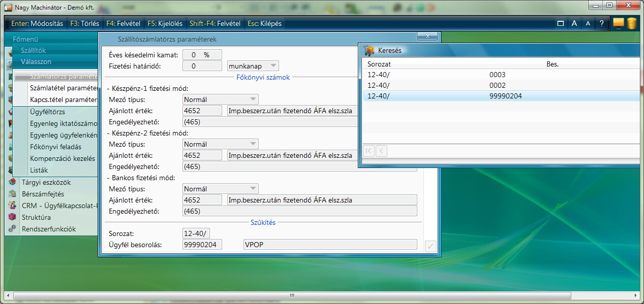
Task: Click the CRM people icon in the sidebar
Action: [x=12, y=206]
